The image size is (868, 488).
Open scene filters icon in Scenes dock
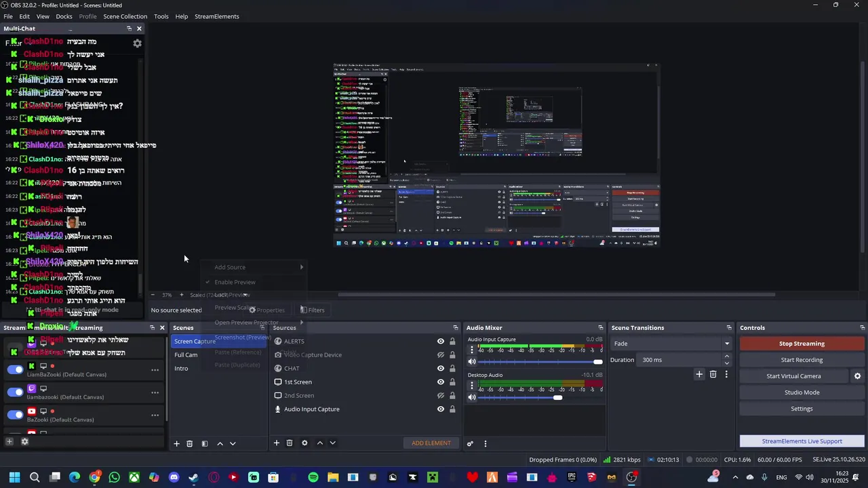(204, 443)
